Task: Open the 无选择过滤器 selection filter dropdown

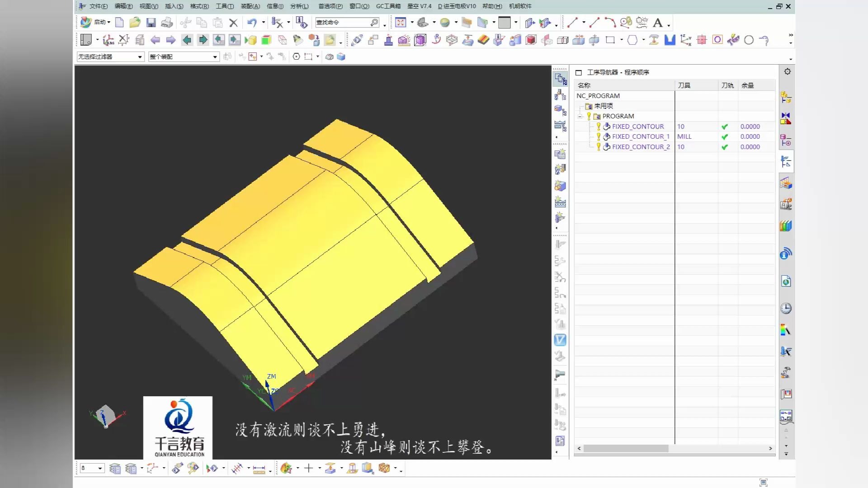Action: (x=140, y=56)
